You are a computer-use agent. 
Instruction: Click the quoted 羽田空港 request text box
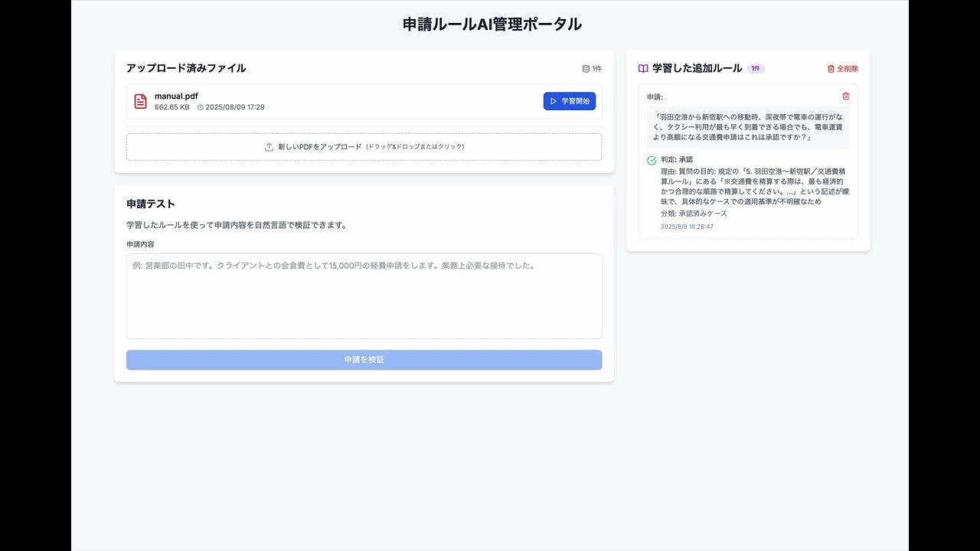pos(748,127)
